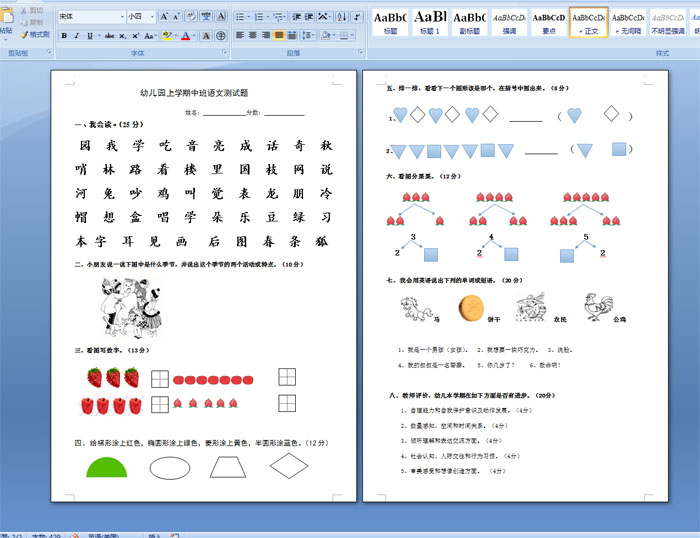Activate the Format Painter (格式刷)
The width and height of the screenshot is (700, 538).
pos(35,34)
